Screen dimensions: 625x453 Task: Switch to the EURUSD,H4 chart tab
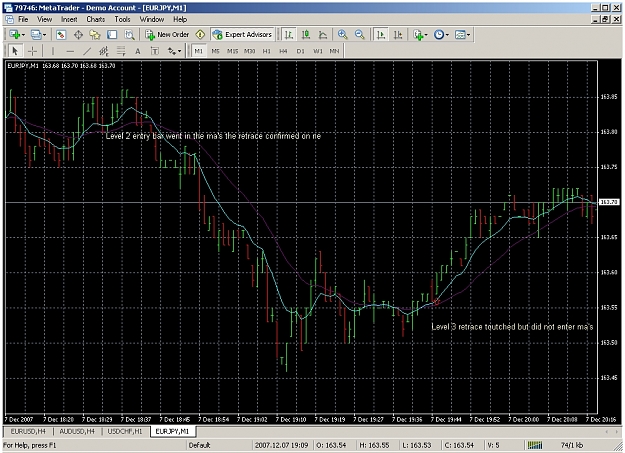coord(28,431)
